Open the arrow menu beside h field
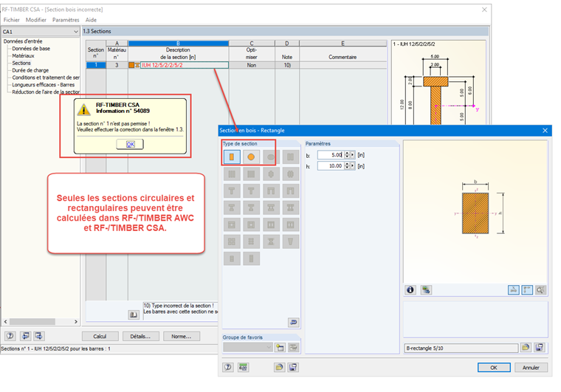This screenshot has width=561, height=392. (x=353, y=166)
